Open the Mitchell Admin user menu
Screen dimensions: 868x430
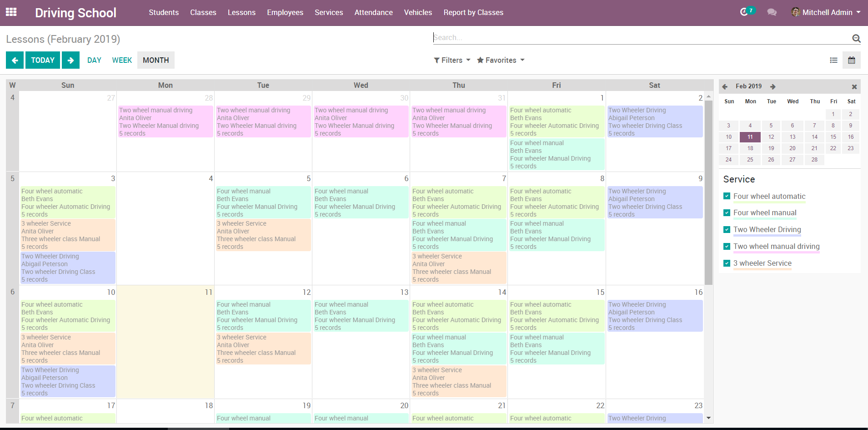click(x=826, y=12)
